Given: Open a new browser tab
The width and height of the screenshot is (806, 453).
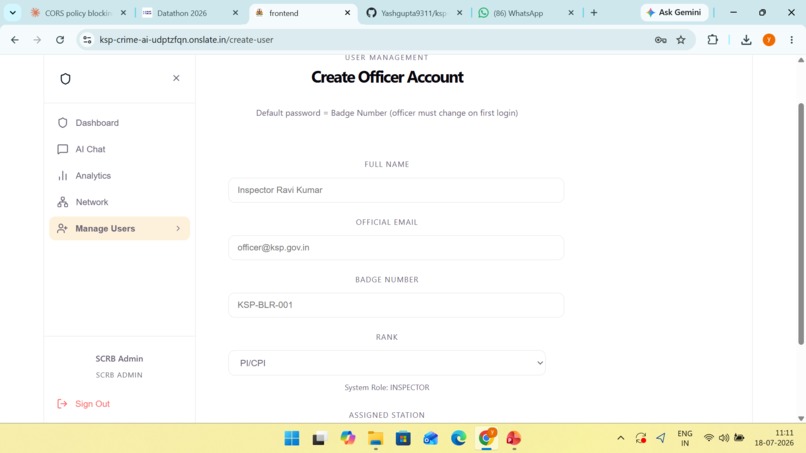Looking at the screenshot, I should (x=594, y=13).
